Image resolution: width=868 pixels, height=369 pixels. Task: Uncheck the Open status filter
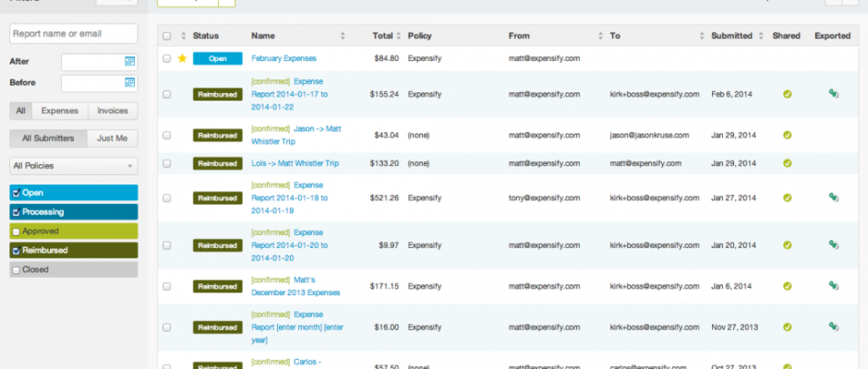coord(16,193)
